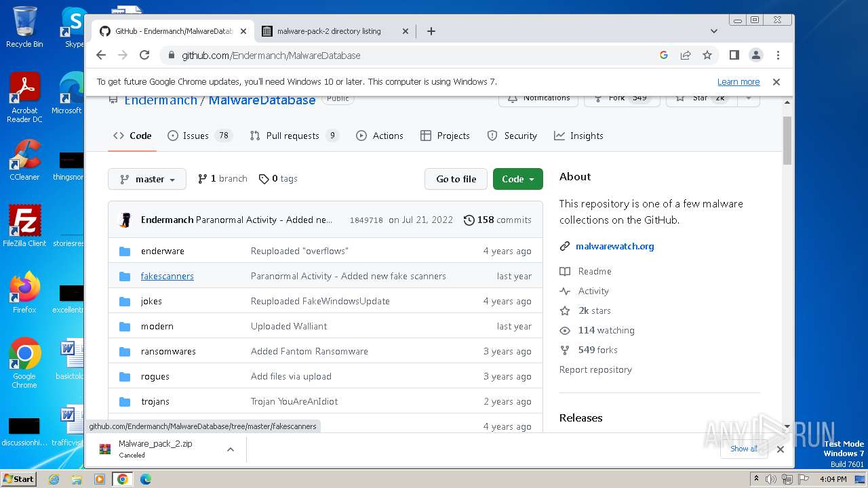
Task: Open Chrome's three-dot menu
Action: click(778, 55)
